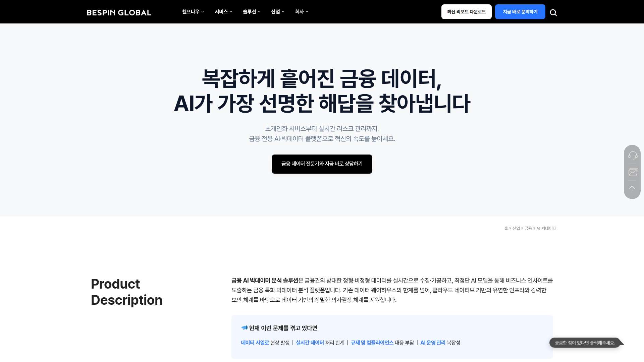Click the 최신 리포트 다운로드 button
Screen dimensions: 644x362
tap(466, 12)
